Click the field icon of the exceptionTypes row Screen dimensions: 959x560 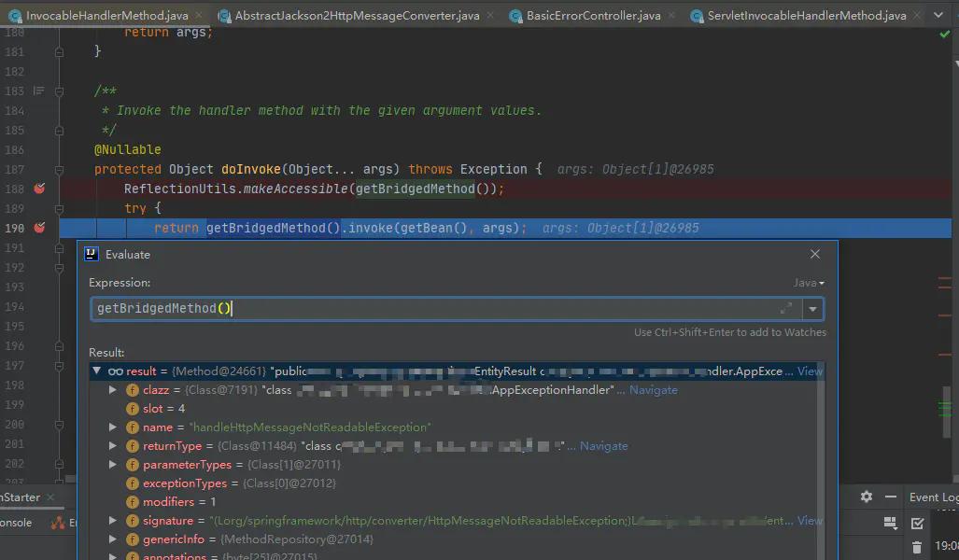132,483
